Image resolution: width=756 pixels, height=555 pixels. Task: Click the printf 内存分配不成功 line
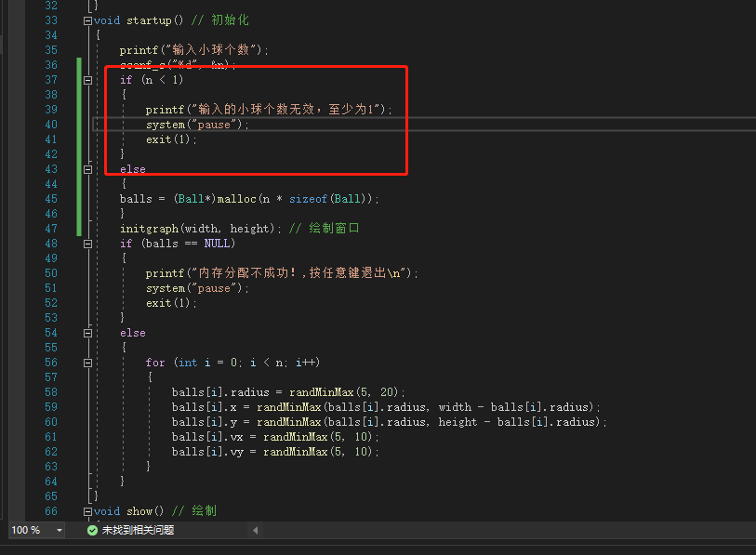coord(282,273)
